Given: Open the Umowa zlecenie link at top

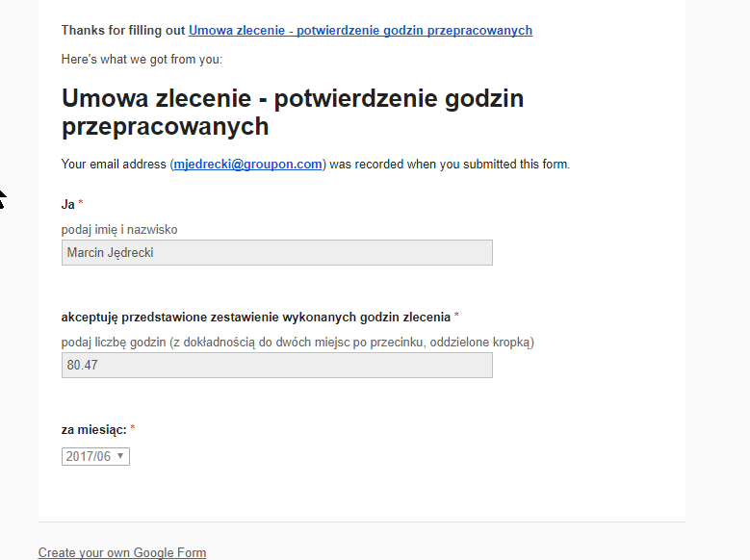Looking at the screenshot, I should [x=360, y=31].
